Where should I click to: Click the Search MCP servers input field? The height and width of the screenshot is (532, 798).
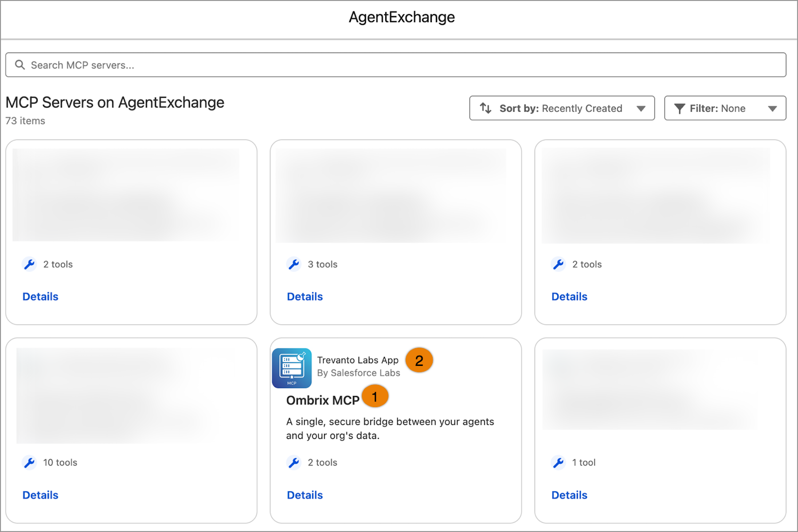[395, 65]
